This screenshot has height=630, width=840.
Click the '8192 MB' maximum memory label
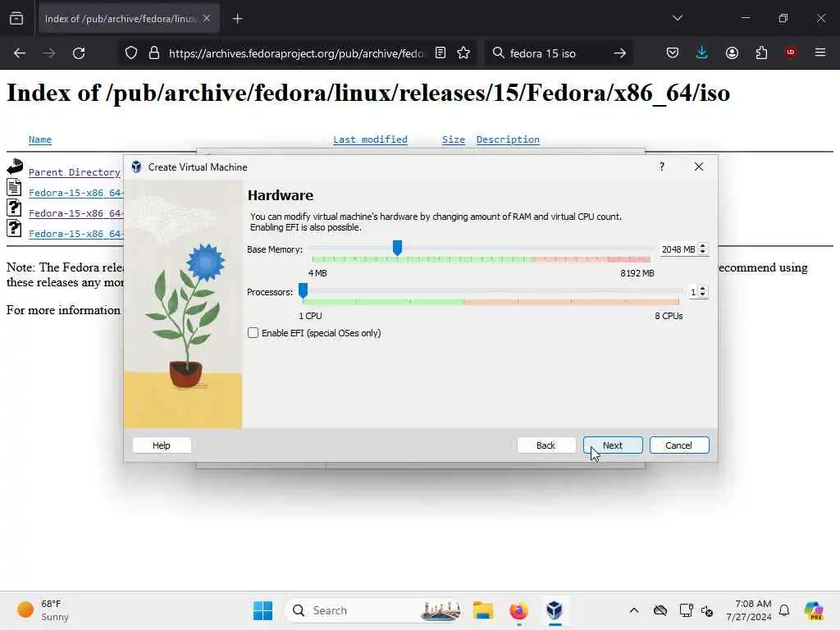pyautogui.click(x=637, y=273)
